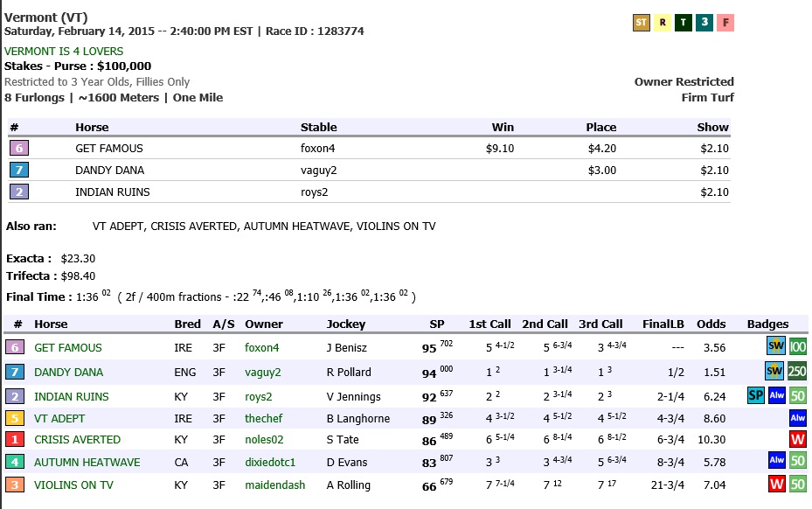This screenshot has height=509, width=812.
Task: Click the gold ST badge icon
Action: click(x=641, y=22)
